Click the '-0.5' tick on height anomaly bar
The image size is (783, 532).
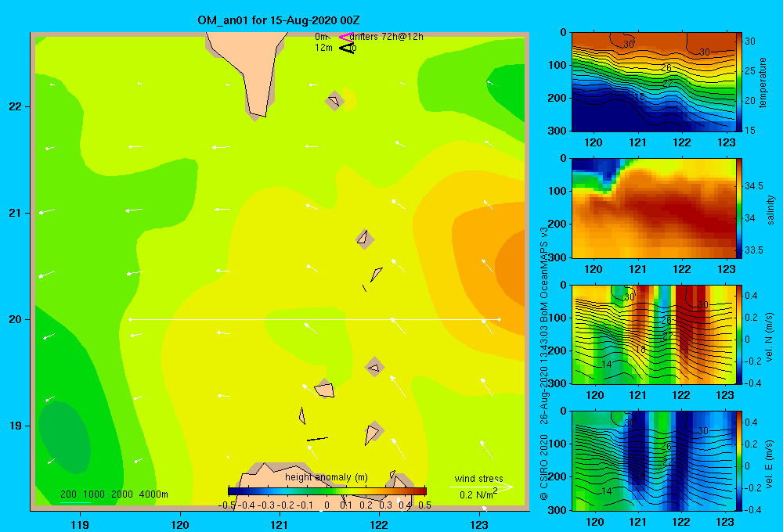pyautogui.click(x=227, y=505)
